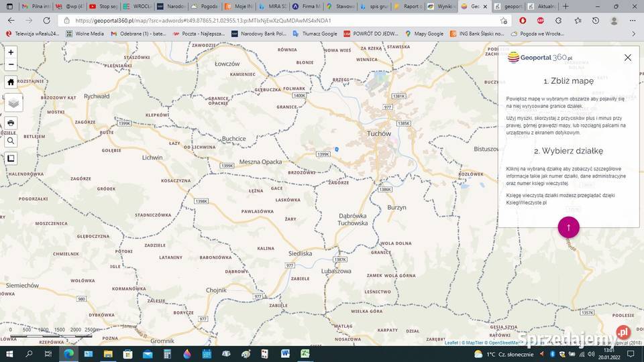Zoom in the map with plus button
Viewport: 644px width, 362px height.
tap(11, 52)
